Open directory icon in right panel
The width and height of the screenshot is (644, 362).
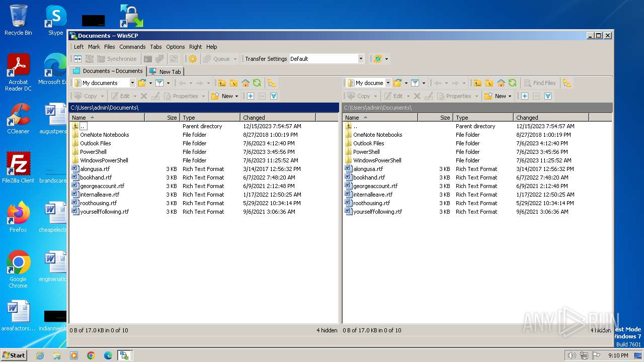tap(397, 83)
